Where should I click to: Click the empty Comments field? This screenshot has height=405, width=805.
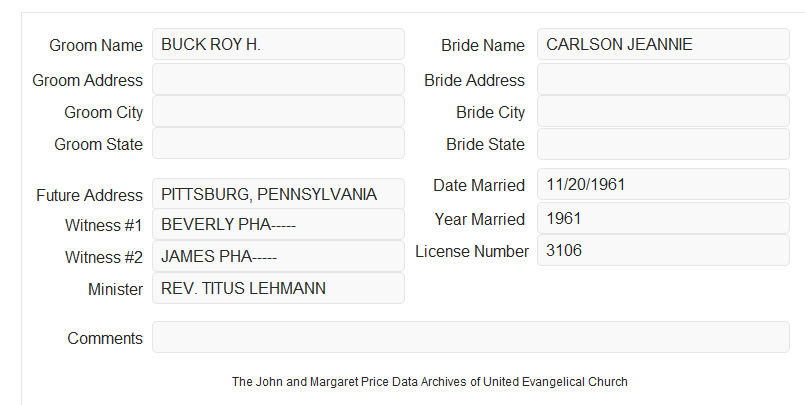click(471, 337)
